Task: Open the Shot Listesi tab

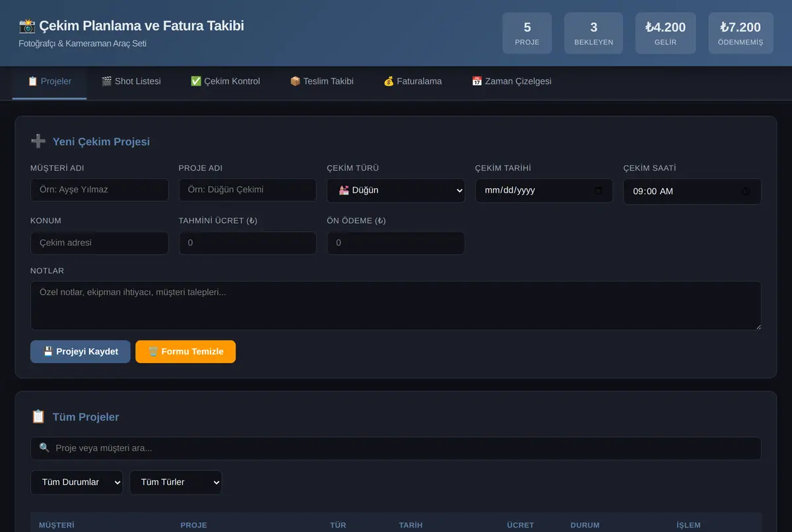Action: [131, 82]
